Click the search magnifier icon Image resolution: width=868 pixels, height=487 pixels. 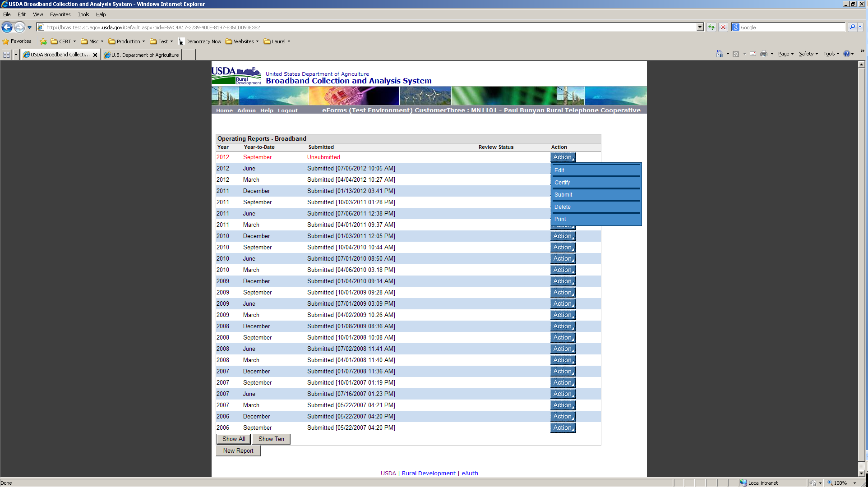(x=852, y=28)
